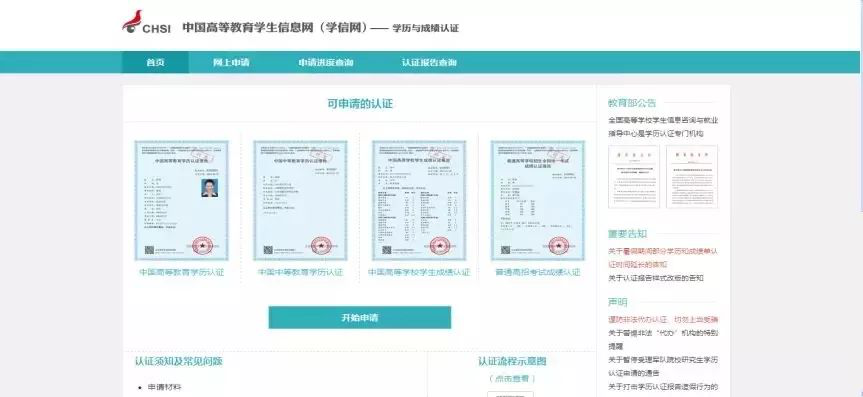Open the 申请进度查询 tab
Image resolution: width=863 pixels, height=397 pixels.
tap(326, 62)
